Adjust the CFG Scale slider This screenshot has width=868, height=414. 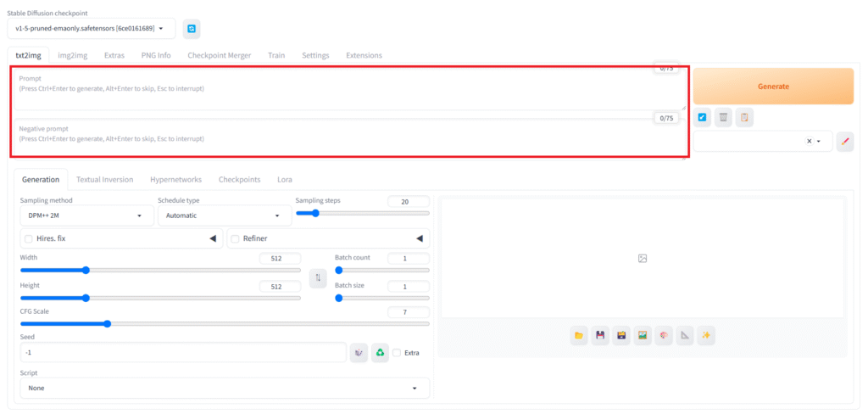point(107,323)
